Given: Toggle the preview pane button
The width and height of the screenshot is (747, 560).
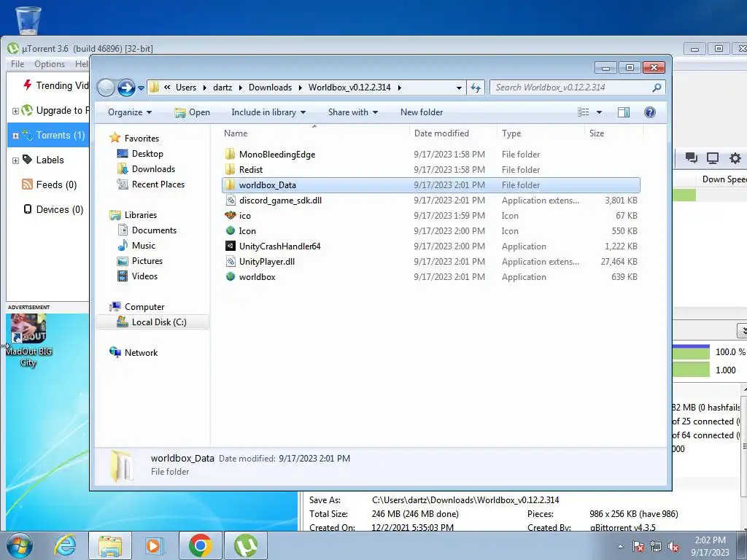Looking at the screenshot, I should pyautogui.click(x=624, y=112).
